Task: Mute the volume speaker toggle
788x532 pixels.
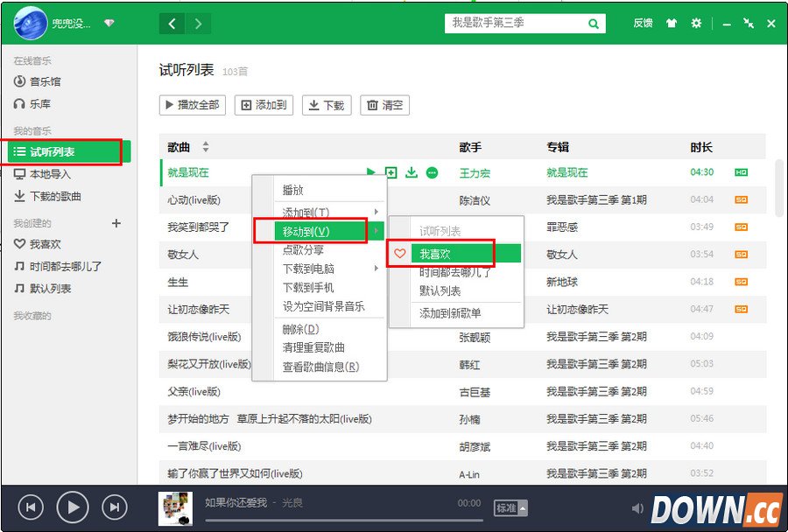Action: point(637,507)
